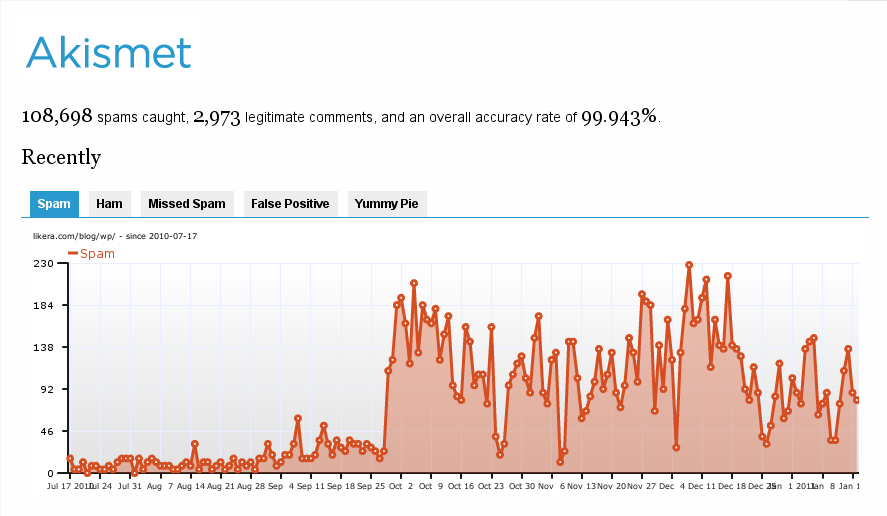Click the likera.com/blog/wp/ since 2010-07-17 caption

[115, 236]
